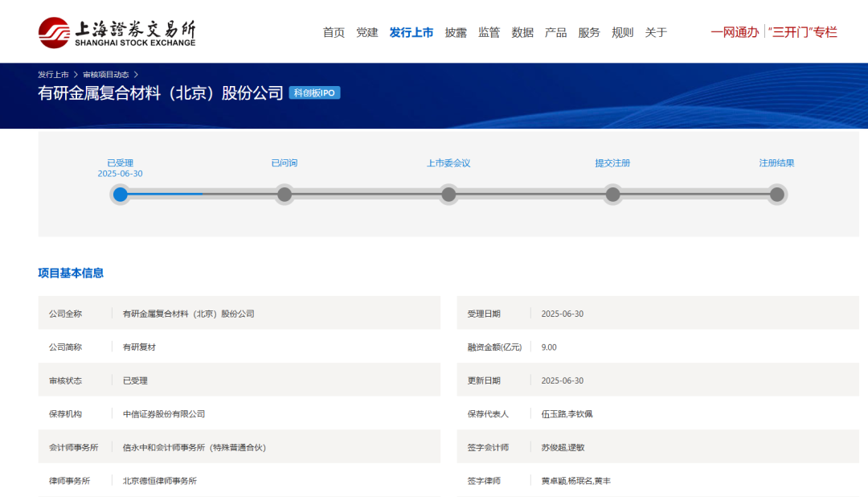This screenshot has width=868, height=497.
Task: Click the 科创板IPO badge
Action: [x=314, y=93]
